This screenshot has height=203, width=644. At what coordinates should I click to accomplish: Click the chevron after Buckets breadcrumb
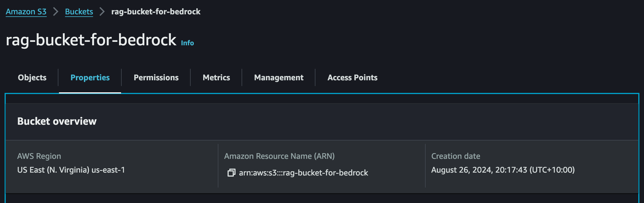click(x=102, y=12)
